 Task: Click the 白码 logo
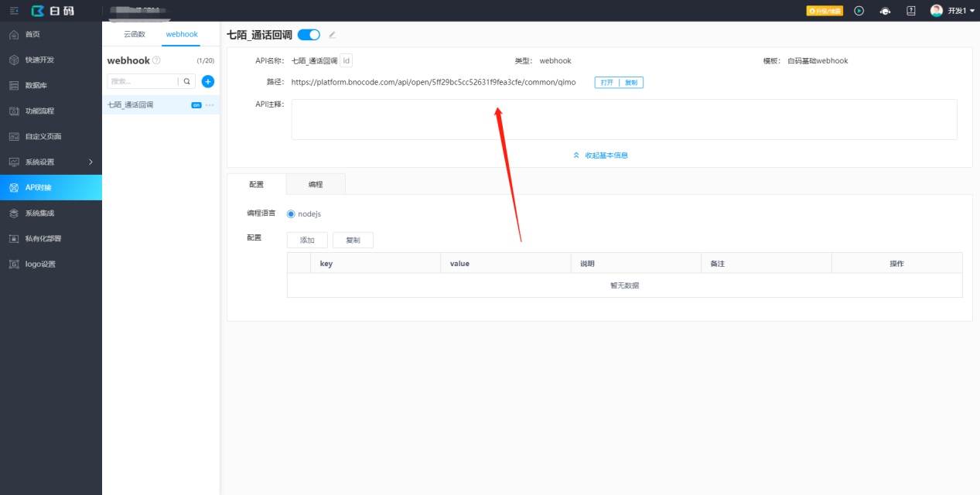51,11
